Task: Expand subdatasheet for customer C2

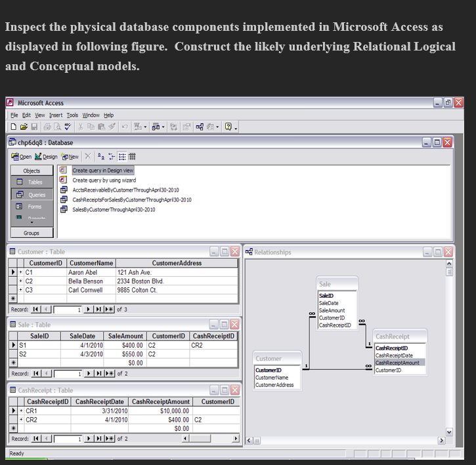Action: (20, 281)
